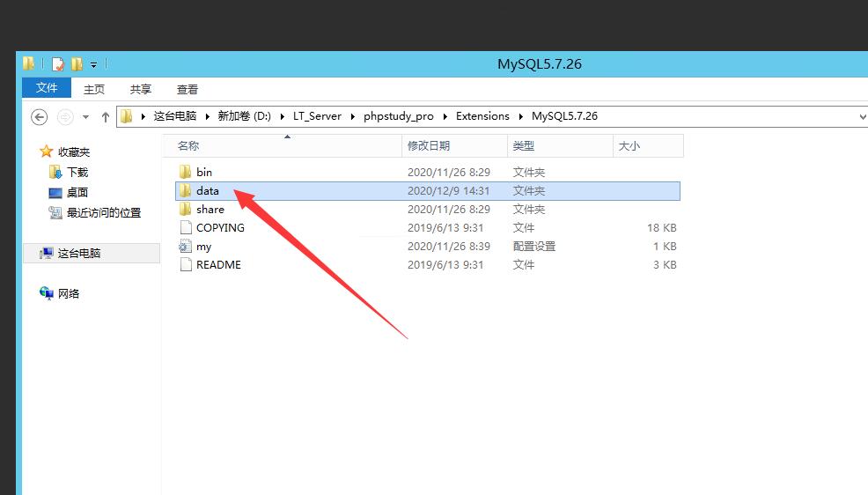This screenshot has height=495, width=868.
Task: Expand the address bar history dropdown
Action: (x=861, y=116)
